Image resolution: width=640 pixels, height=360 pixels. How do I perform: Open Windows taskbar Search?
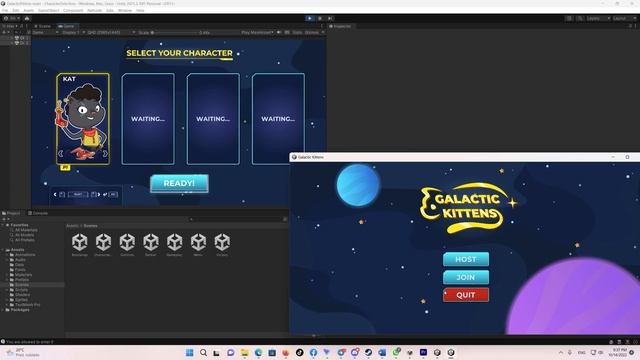203,353
